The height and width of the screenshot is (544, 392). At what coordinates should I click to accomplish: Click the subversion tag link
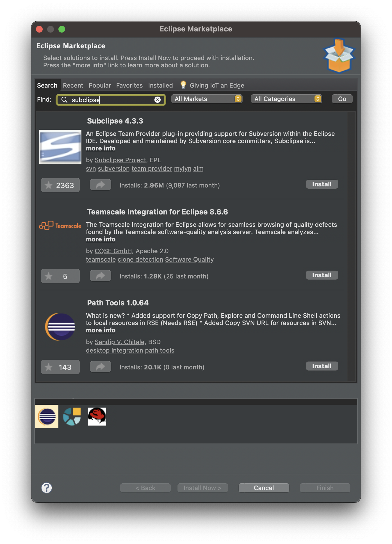[x=114, y=168]
